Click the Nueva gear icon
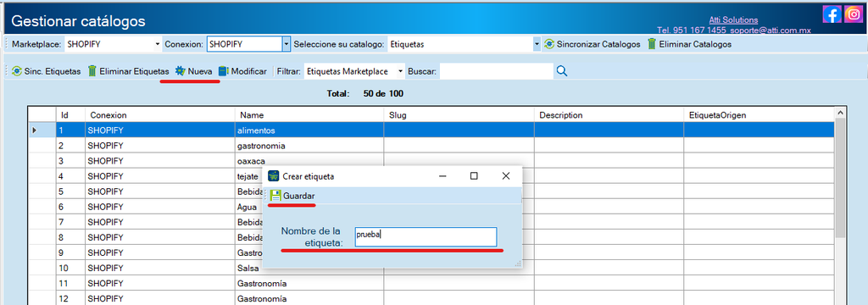This screenshot has height=305, width=868. coord(181,71)
